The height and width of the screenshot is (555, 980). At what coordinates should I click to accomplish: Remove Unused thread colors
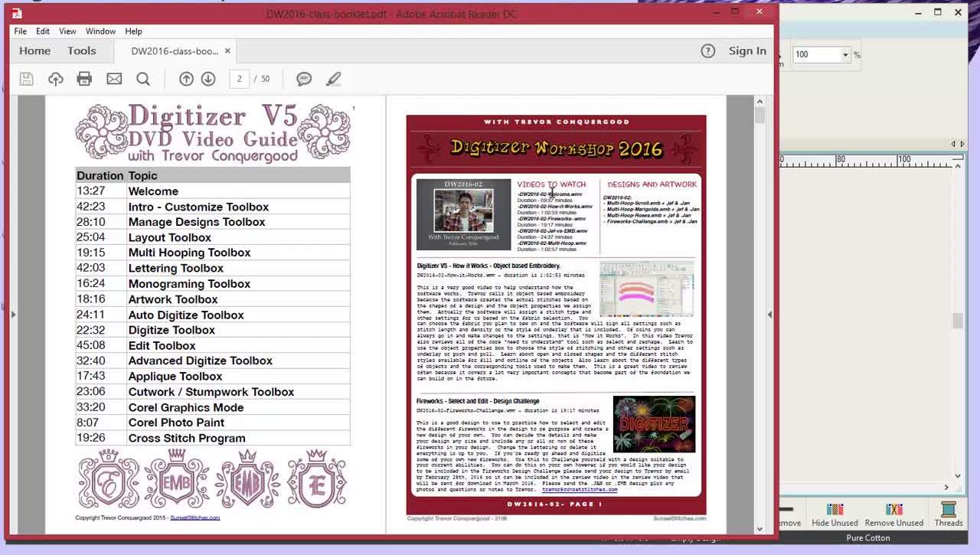coord(894,514)
